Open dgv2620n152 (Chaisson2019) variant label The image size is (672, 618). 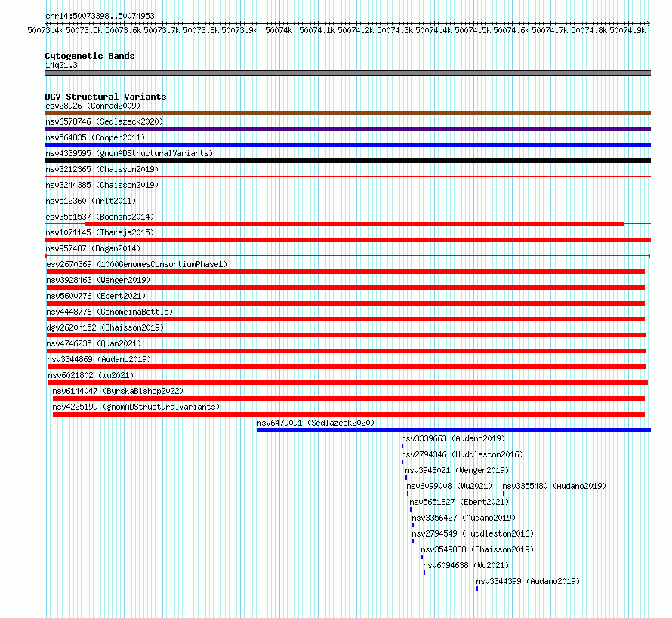[x=105, y=327]
